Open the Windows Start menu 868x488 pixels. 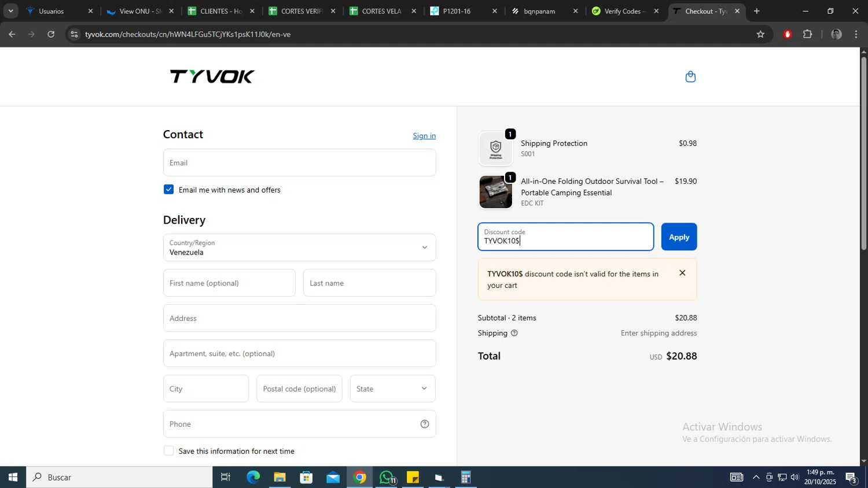pos(13,477)
